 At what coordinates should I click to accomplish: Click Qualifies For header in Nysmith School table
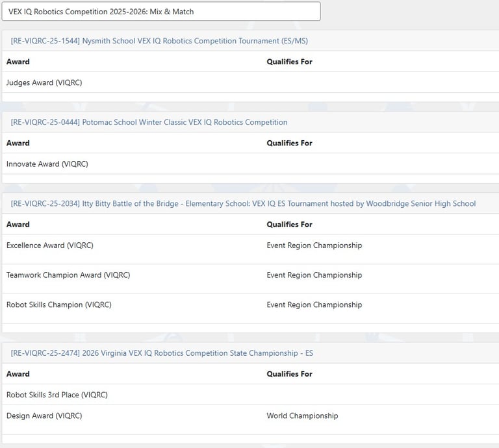tap(289, 62)
